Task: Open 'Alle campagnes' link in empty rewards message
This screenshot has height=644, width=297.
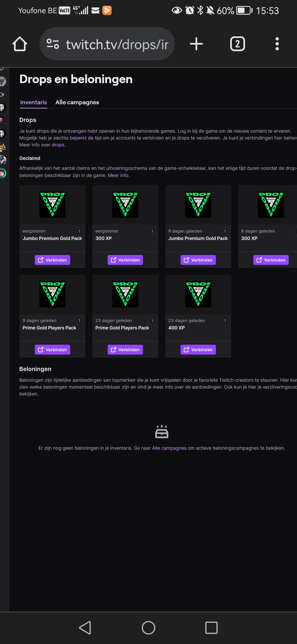Action: [169, 448]
